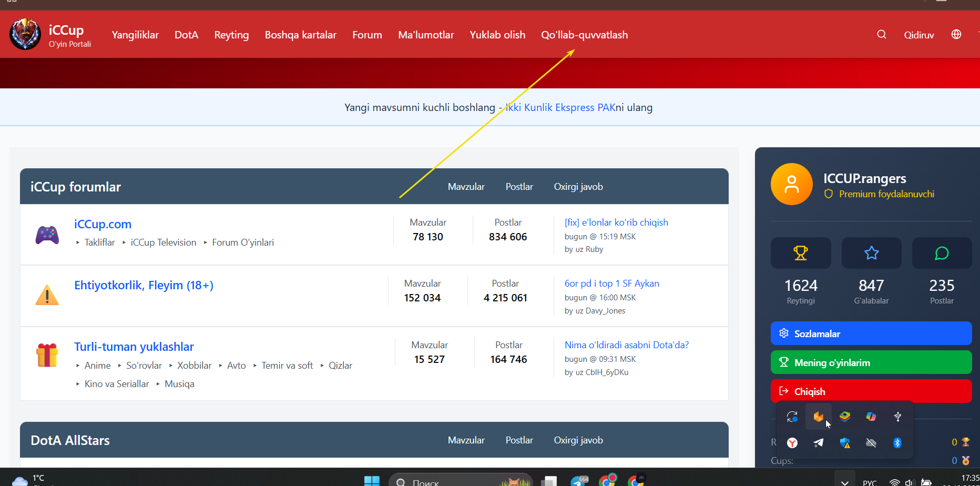Open Qo'llab-quvvatlash support menu
The height and width of the screenshot is (486, 980).
click(x=585, y=35)
